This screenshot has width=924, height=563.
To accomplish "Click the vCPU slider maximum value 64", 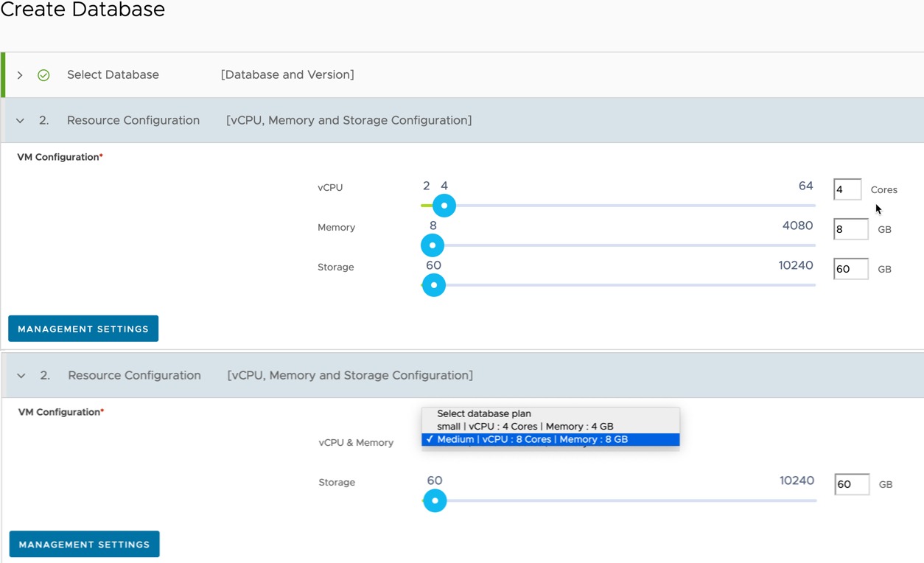I will tap(806, 186).
